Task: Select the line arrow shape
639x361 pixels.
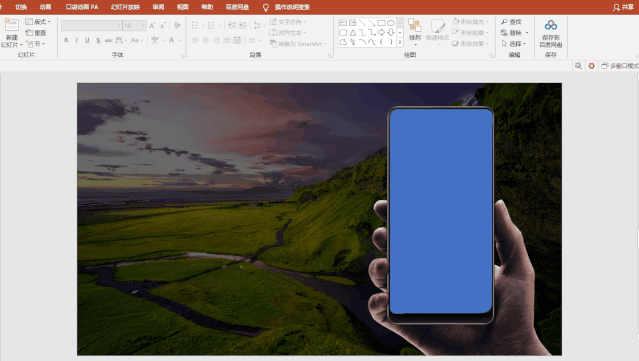Action: [x=372, y=23]
